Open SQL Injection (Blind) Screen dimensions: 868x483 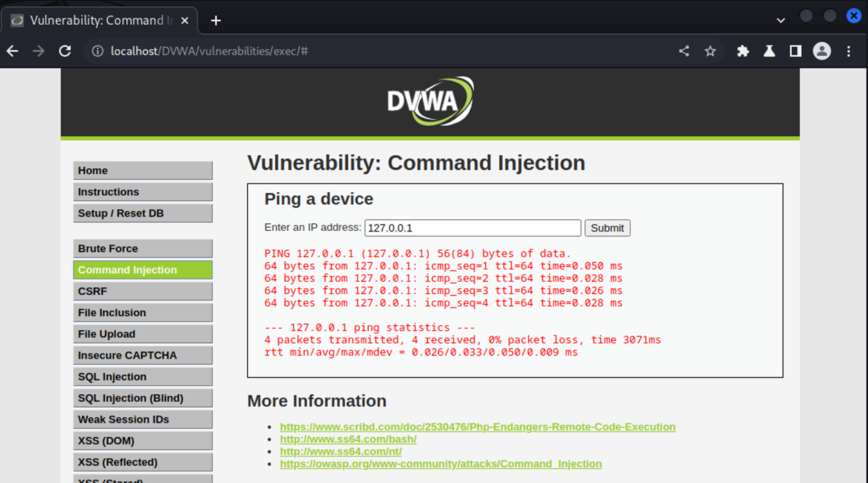click(x=143, y=398)
